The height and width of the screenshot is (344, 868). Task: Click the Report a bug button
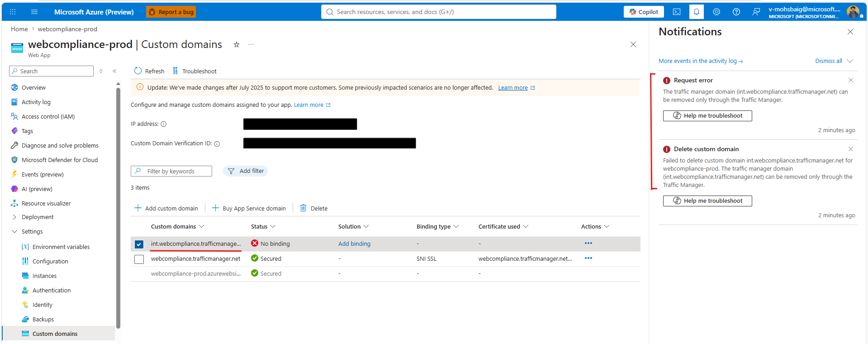171,12
